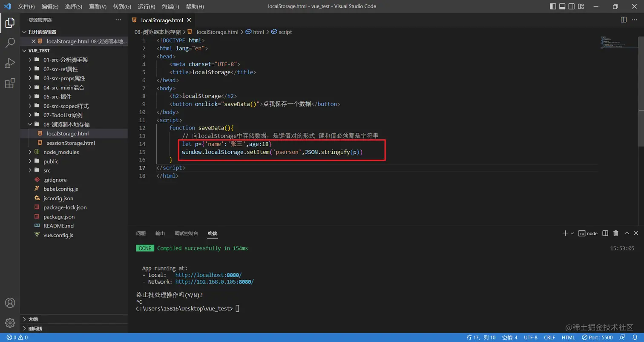Toggle the secondary side bar layout icon
Viewport: 644px width, 342px height.
(x=572, y=6)
